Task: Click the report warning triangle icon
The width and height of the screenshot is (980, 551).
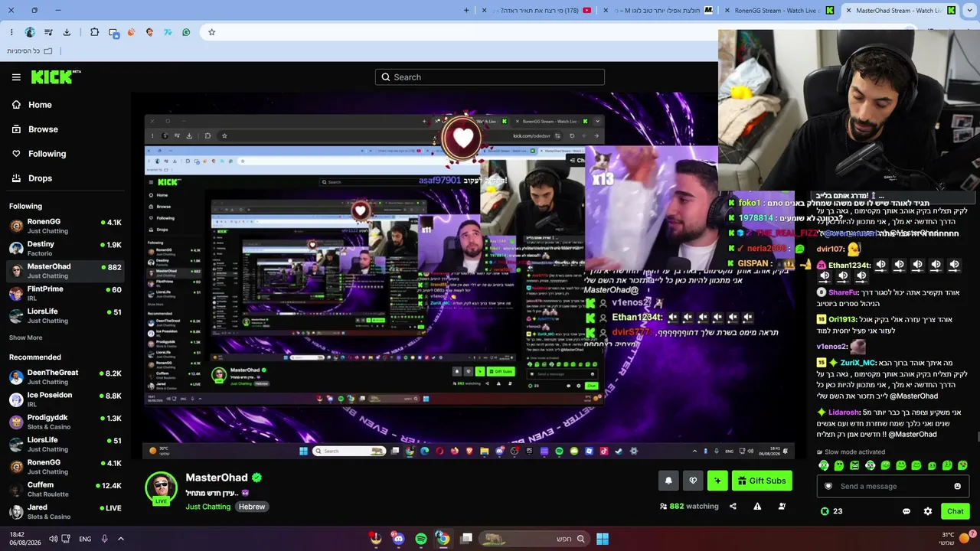Action: tap(757, 506)
